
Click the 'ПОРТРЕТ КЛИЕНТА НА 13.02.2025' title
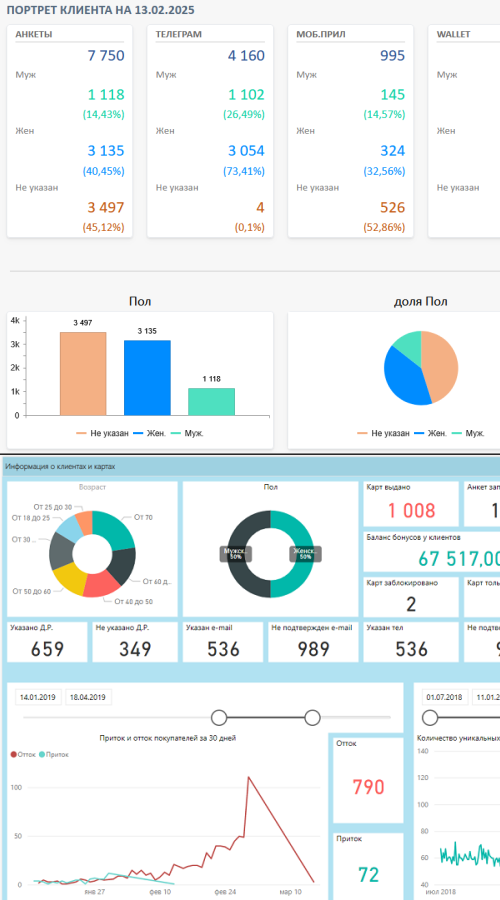click(x=101, y=10)
